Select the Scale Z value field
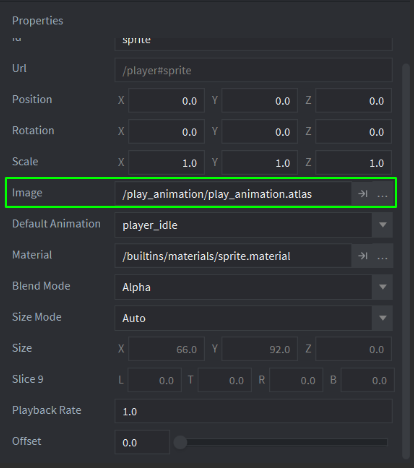The width and height of the screenshot is (414, 468). pos(353,163)
